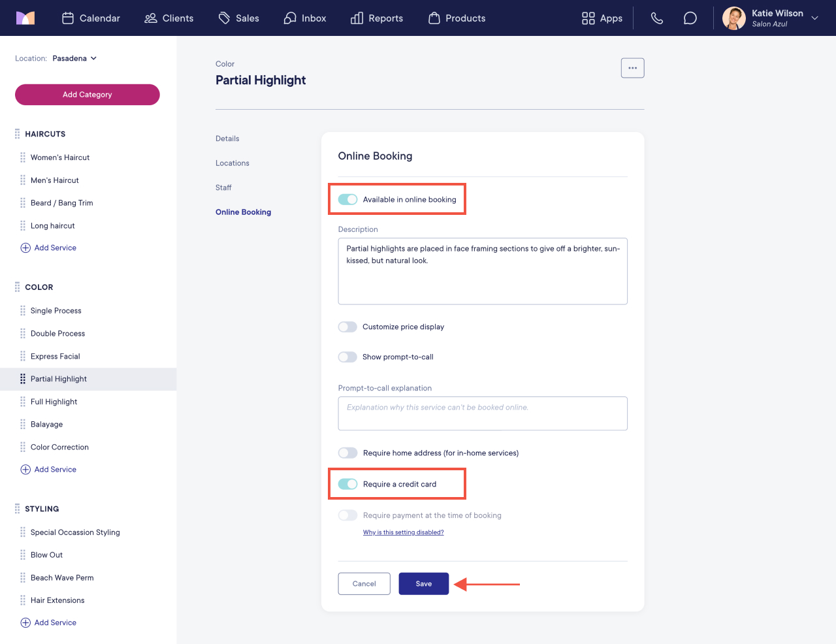836x644 pixels.
Task: Enable Customize price display toggle
Action: click(347, 327)
